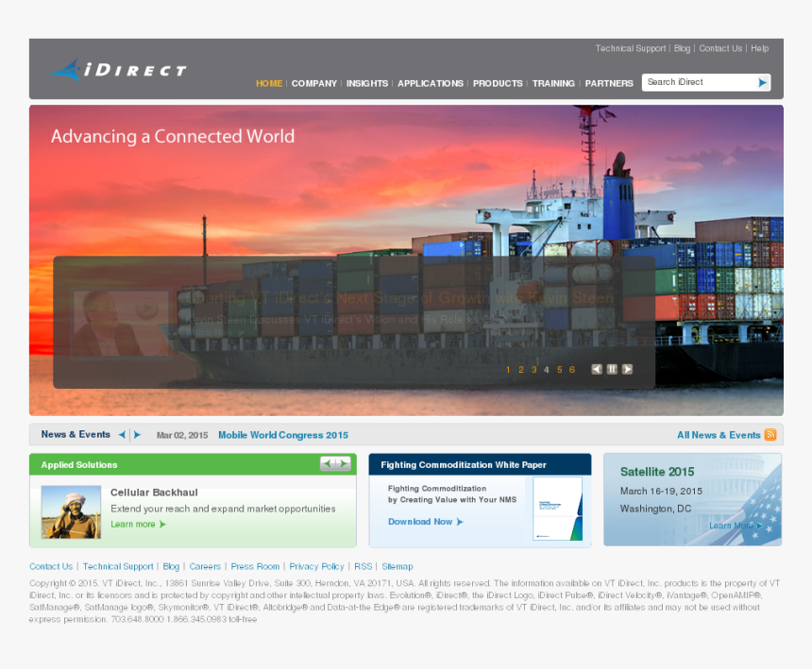Screen dimensions: 812x669
Task: Open the INSIGHTS menu
Action: pos(367,83)
